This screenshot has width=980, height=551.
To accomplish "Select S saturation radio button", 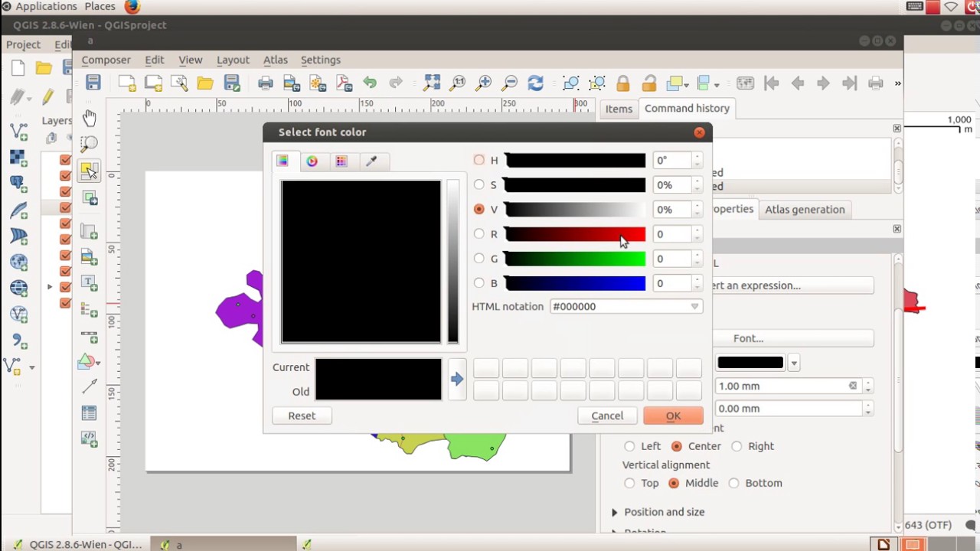I will pyautogui.click(x=479, y=184).
